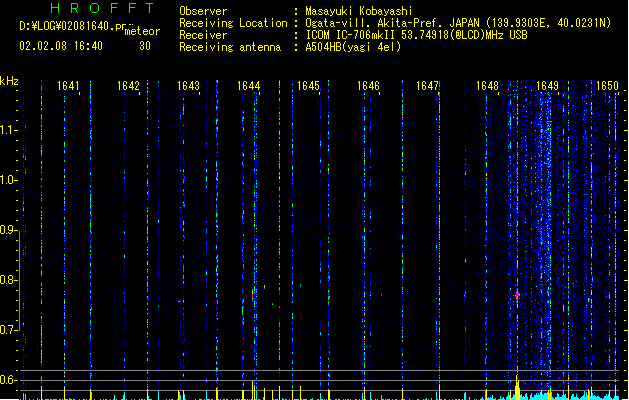Click the 'Receiving Location' label
This screenshot has width=629, height=400.
click(233, 23)
